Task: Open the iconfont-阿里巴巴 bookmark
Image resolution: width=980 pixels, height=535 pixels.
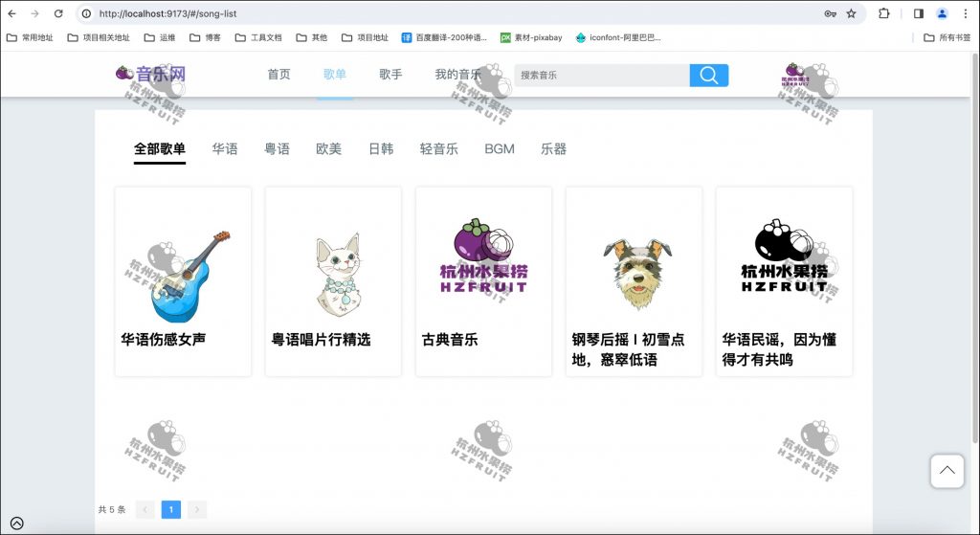Action: pos(618,37)
